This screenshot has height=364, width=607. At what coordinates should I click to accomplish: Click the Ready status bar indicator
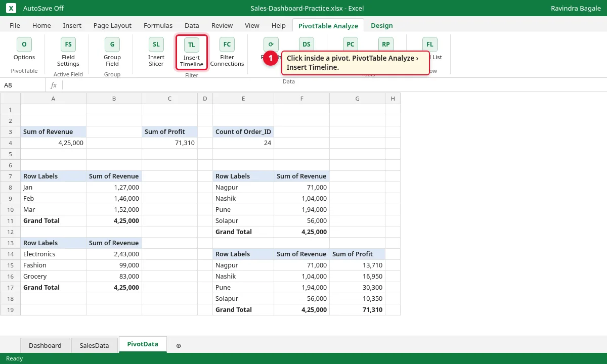[x=14, y=358]
